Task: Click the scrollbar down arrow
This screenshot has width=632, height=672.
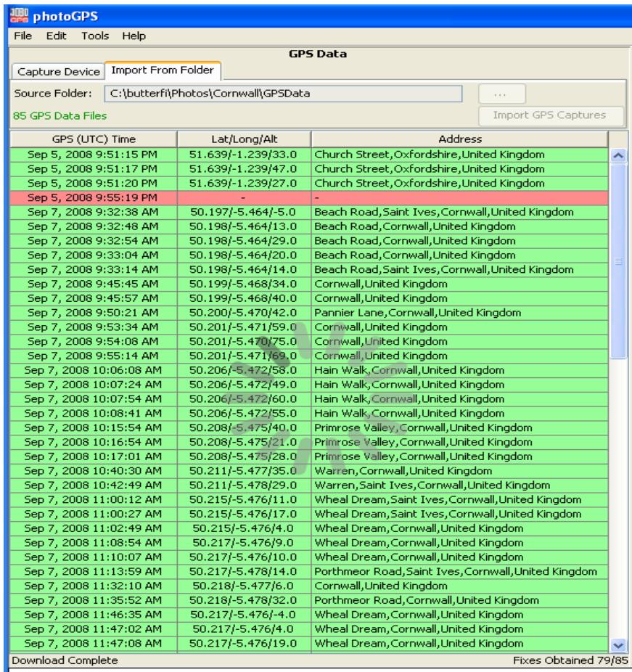Action: coord(618,644)
